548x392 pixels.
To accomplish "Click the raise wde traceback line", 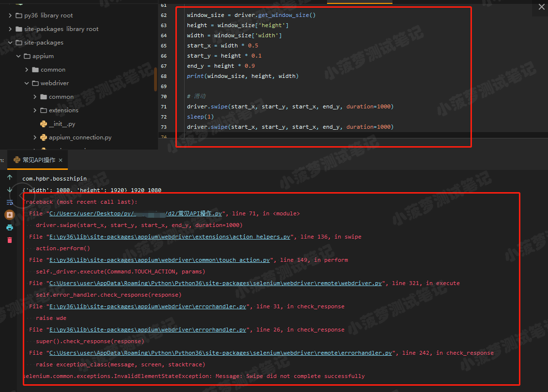I will coord(51,318).
